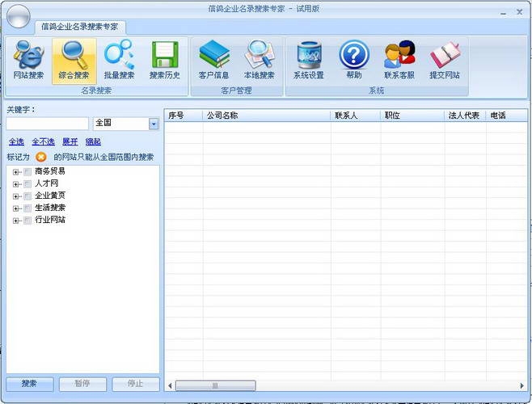Contact support via 联系客服 icon
Viewport: 532px width, 404px height.
pos(399,61)
